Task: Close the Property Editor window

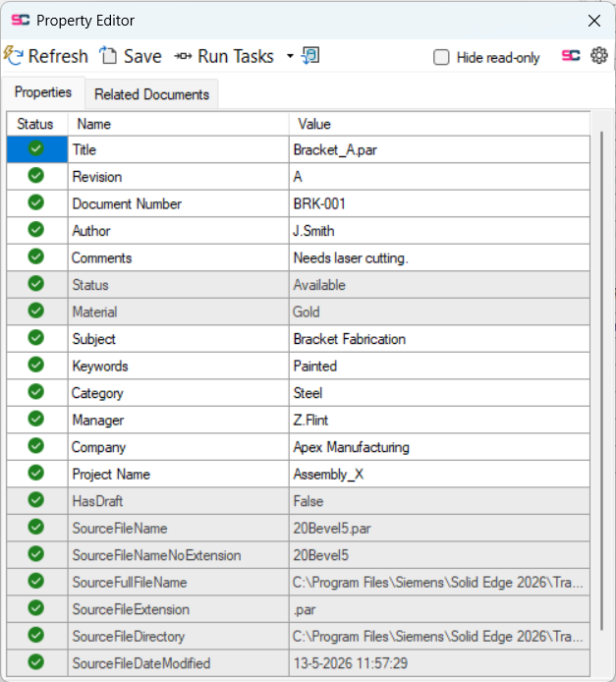Action: click(x=594, y=21)
